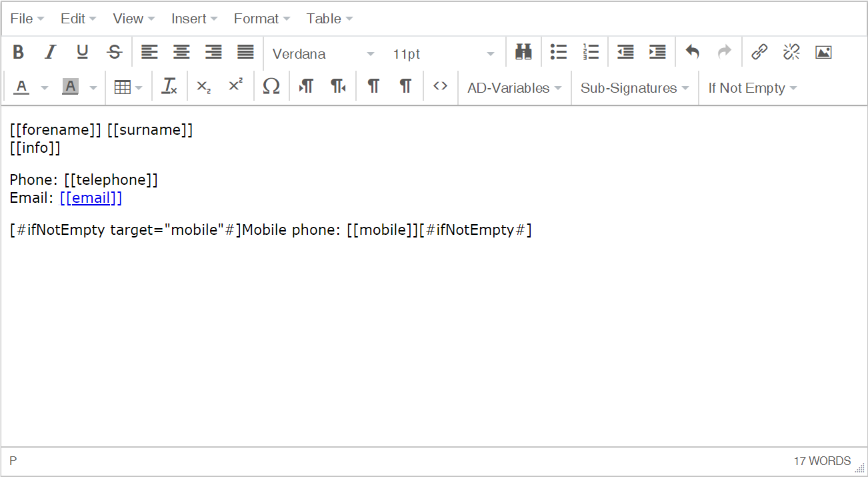Screen dimensions: 868x477
Task: Open the background color picker arrow
Action: [93, 87]
